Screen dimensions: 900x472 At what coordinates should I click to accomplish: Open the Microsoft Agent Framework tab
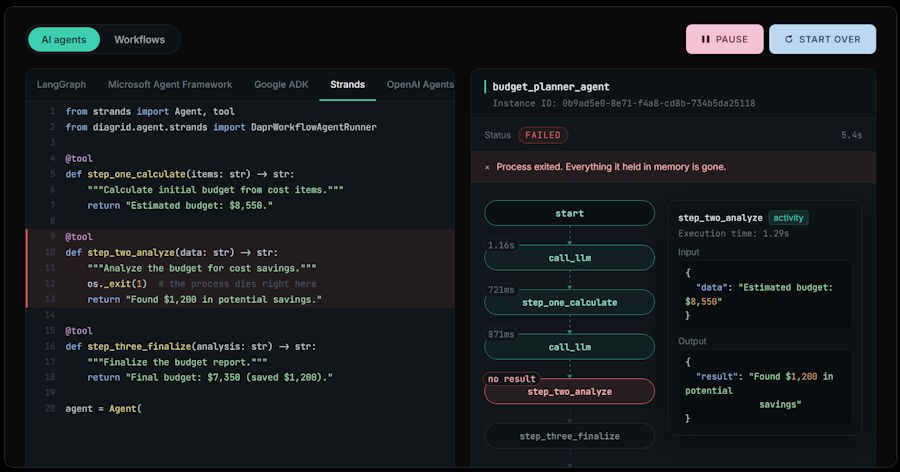coord(170,84)
